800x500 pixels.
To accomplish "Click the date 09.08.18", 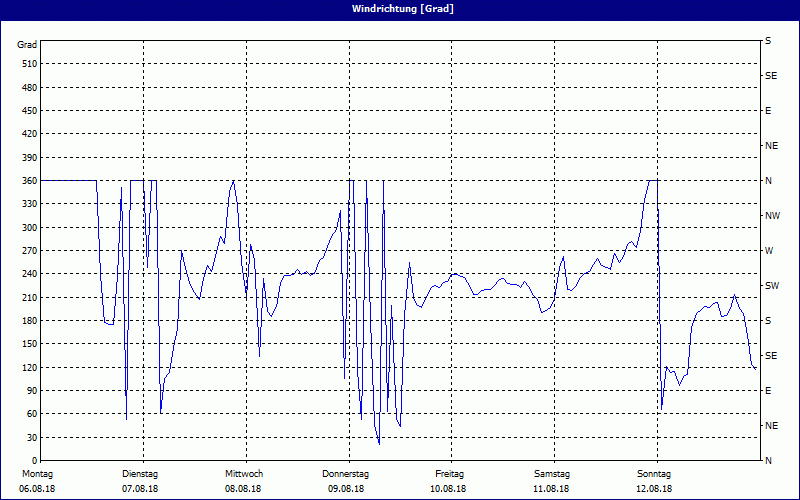I will 346,489.
